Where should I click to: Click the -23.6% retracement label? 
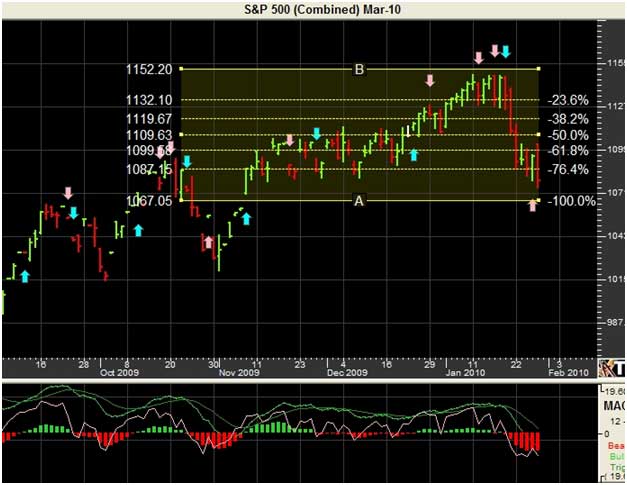(568, 100)
